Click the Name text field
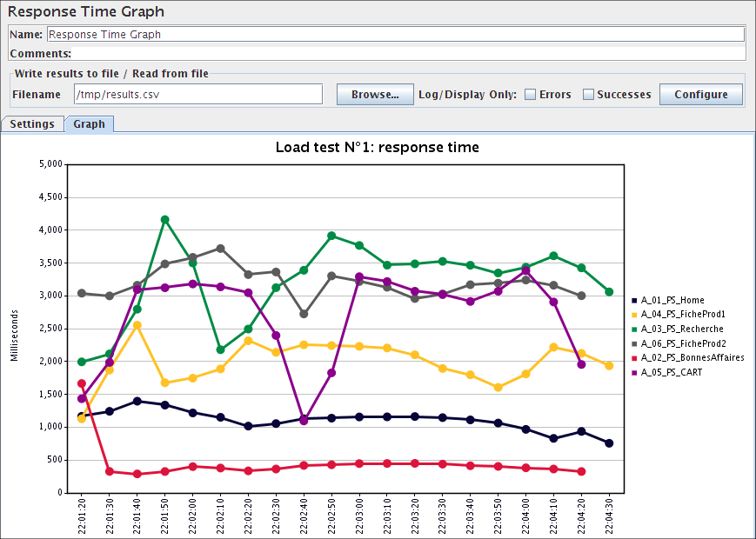The height and width of the screenshot is (539, 756). point(396,35)
